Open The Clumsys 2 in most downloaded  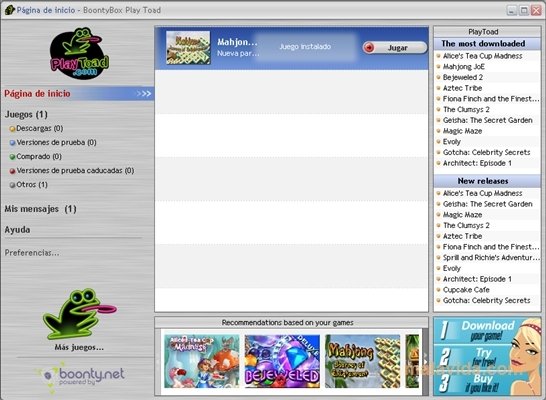click(x=466, y=110)
